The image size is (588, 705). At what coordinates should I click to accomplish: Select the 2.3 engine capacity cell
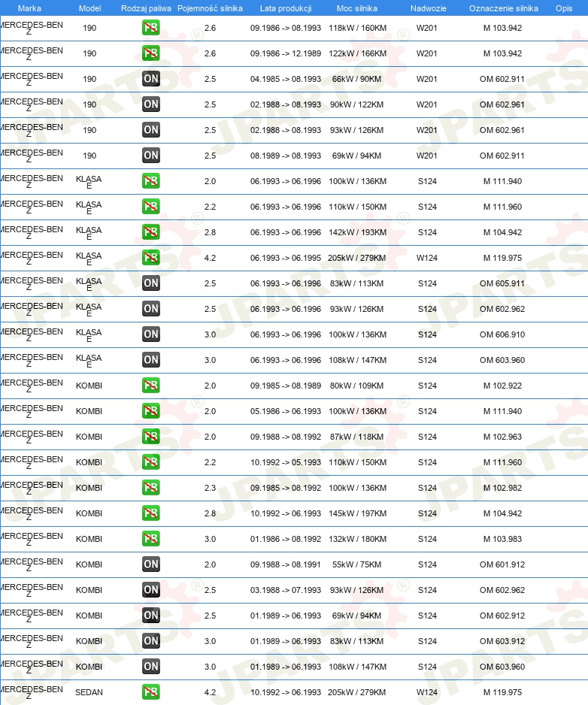tap(210, 488)
